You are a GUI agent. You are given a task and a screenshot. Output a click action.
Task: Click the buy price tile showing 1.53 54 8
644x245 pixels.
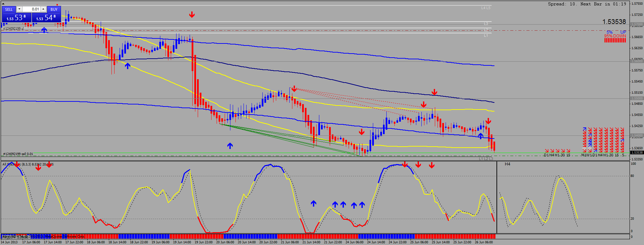(46, 18)
